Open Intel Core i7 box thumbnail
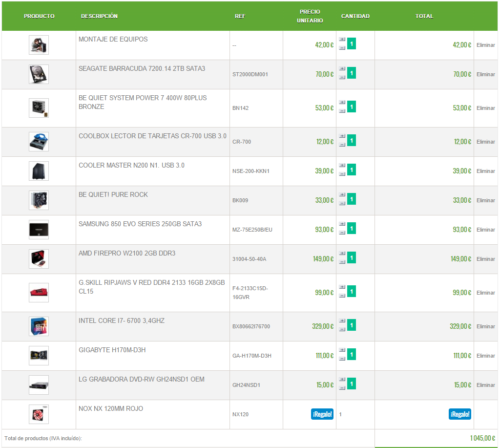 [39, 326]
